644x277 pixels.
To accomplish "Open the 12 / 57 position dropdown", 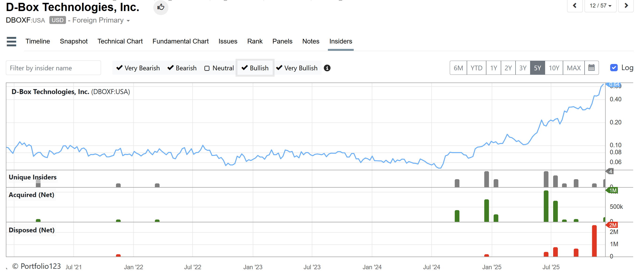I will pos(600,5).
